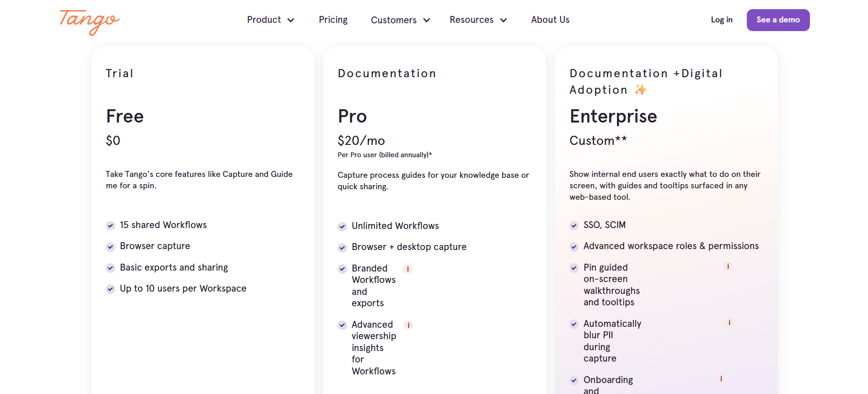Open the Product dropdown menu

pos(271,20)
